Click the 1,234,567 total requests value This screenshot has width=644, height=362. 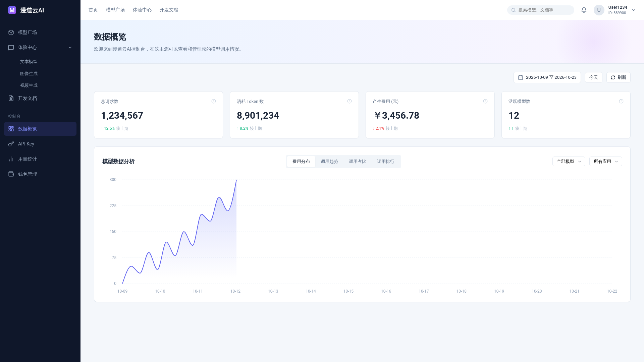[122, 116]
